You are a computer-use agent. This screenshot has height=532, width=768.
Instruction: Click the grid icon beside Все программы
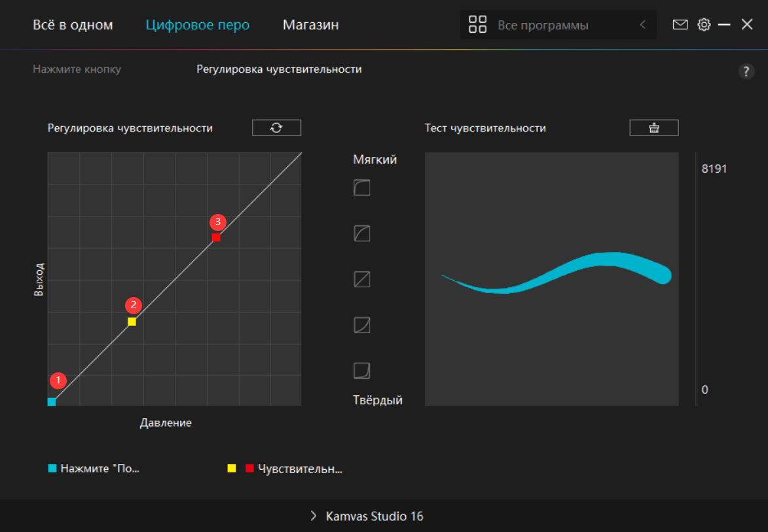pos(478,25)
